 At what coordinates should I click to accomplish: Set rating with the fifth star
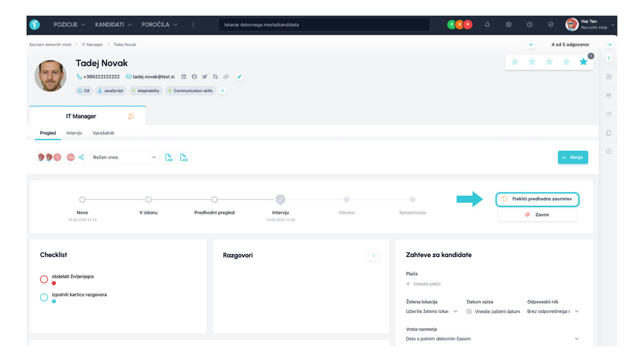(583, 62)
